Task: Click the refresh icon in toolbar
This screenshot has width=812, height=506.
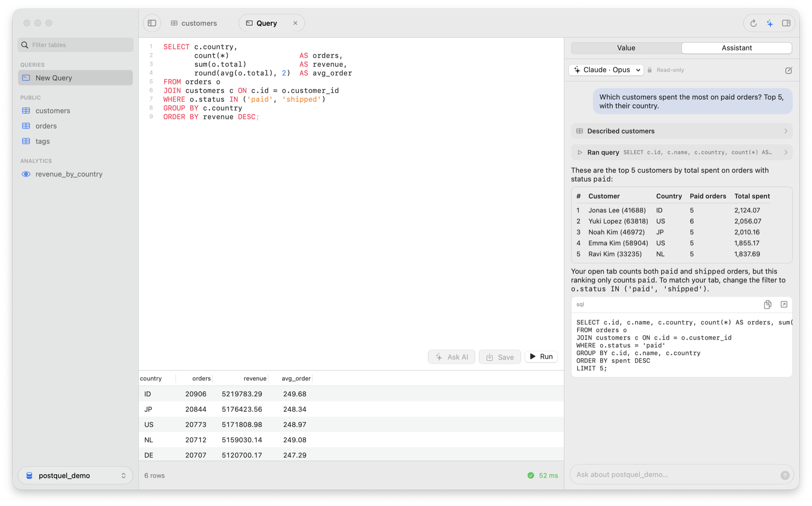Action: click(x=753, y=23)
